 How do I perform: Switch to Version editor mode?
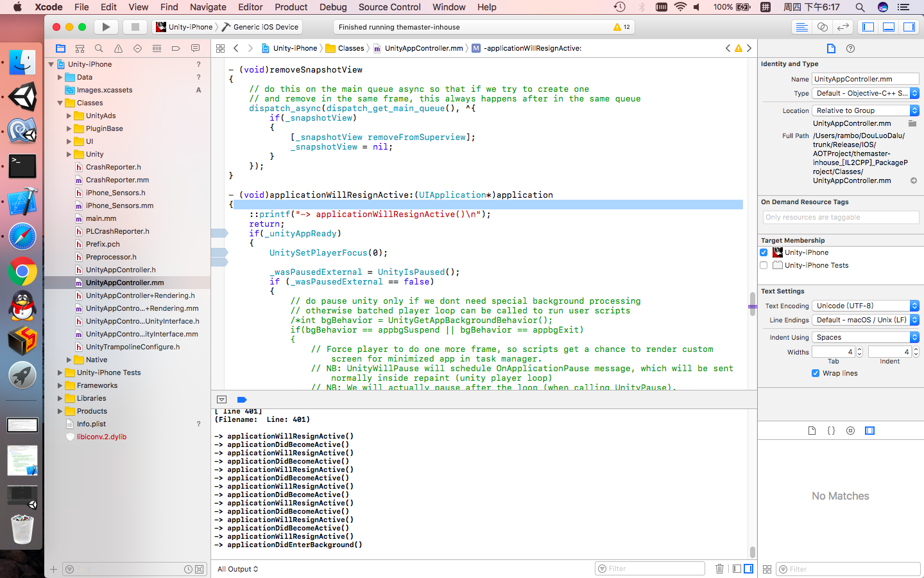pos(843,27)
